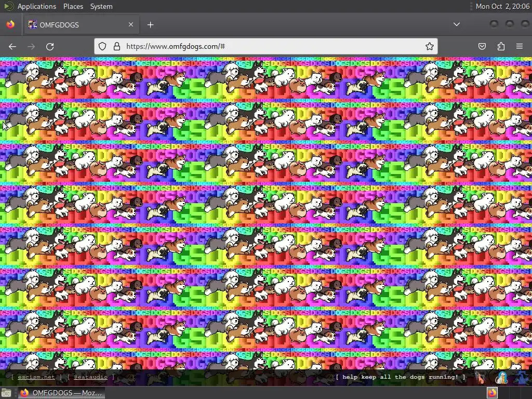
Task: Click the forward navigation arrow
Action: [x=31, y=46]
